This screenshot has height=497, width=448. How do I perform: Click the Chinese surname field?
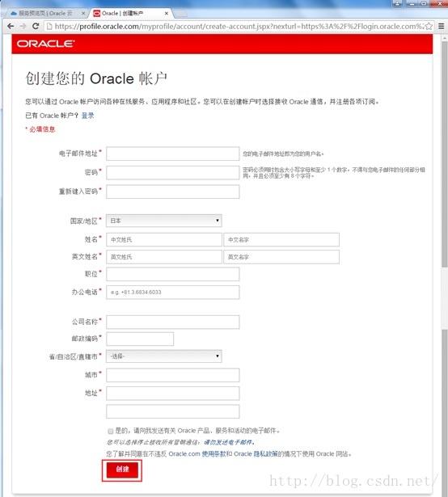tap(163, 240)
